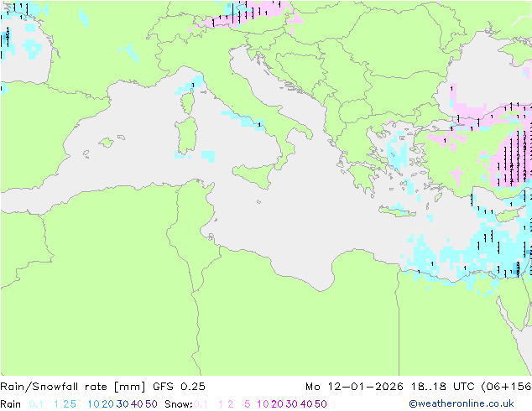Click the island of Sicily on the map

(x=256, y=174)
